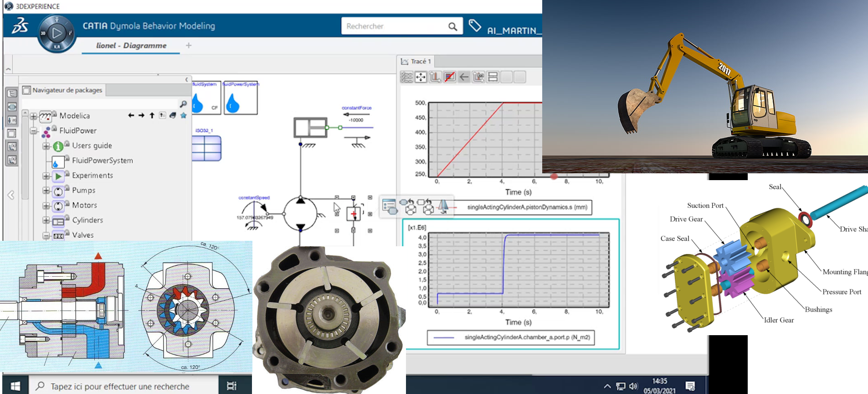Click the search magnifier in the top bar
This screenshot has height=394, width=868.
[x=452, y=26]
